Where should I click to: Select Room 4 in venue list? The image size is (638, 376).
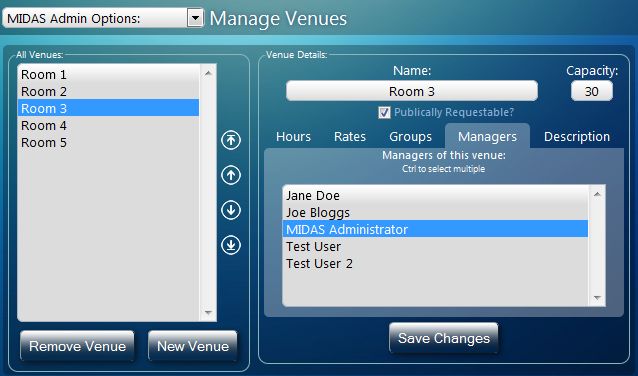[x=108, y=125]
